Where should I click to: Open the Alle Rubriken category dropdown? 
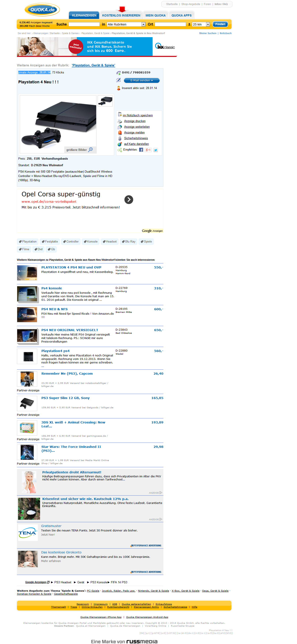126,24
